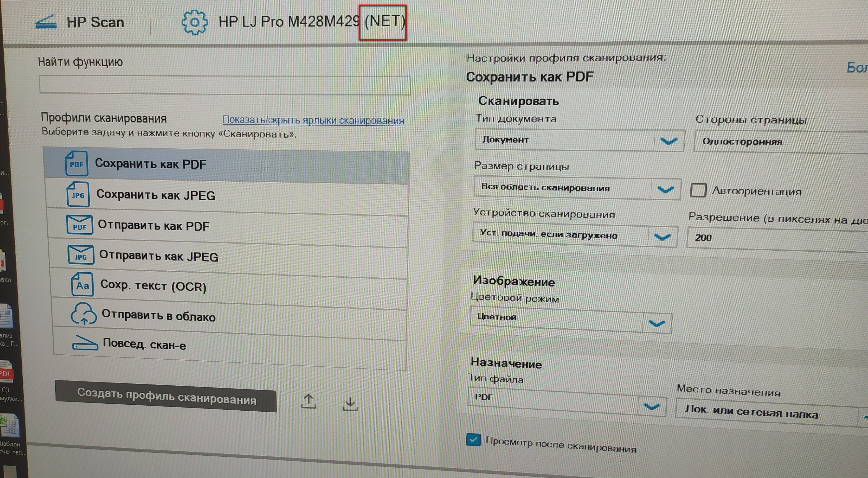Screen dimensions: 868x478
Task: Expand the Тип документа dropdown
Action: [x=579, y=140]
